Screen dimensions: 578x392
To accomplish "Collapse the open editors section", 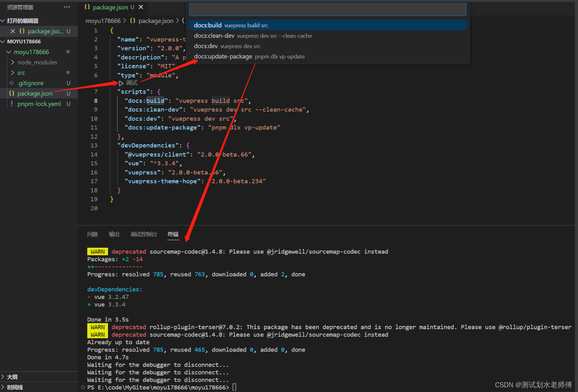I will [x=3, y=21].
